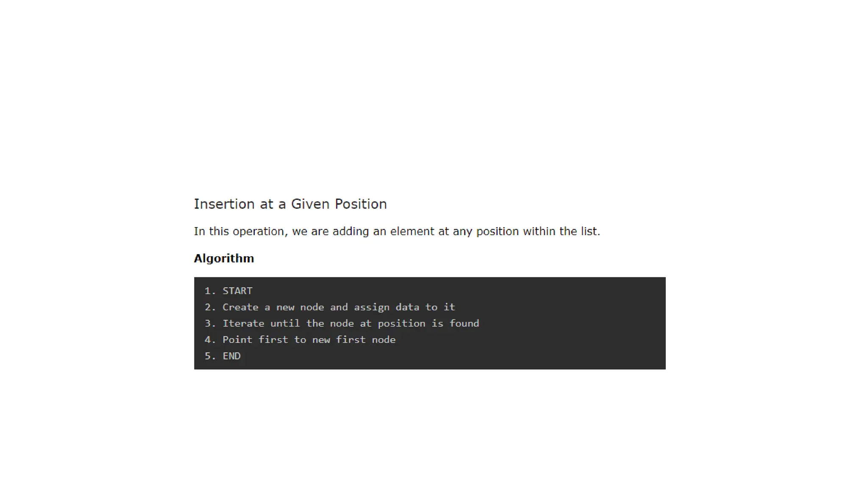
Task: Click line number "1." in the code block
Action: tap(210, 291)
